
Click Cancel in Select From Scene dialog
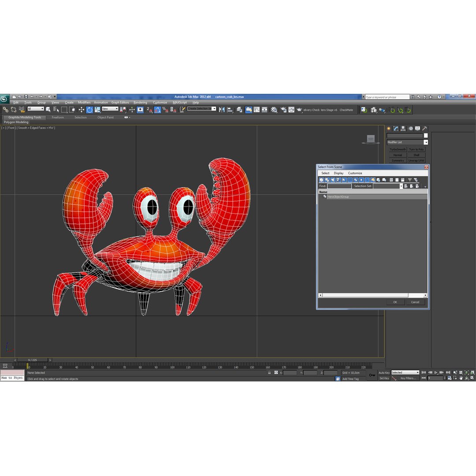(415, 302)
